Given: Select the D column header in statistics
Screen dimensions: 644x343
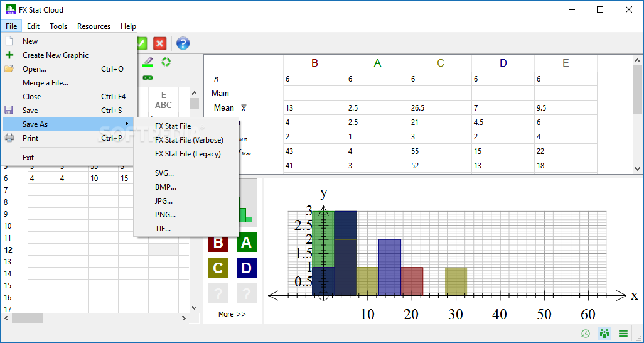Looking at the screenshot, I should (x=503, y=63).
